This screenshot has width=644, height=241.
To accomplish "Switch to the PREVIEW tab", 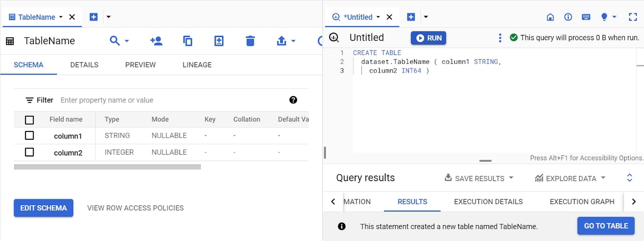I will click(x=140, y=65).
